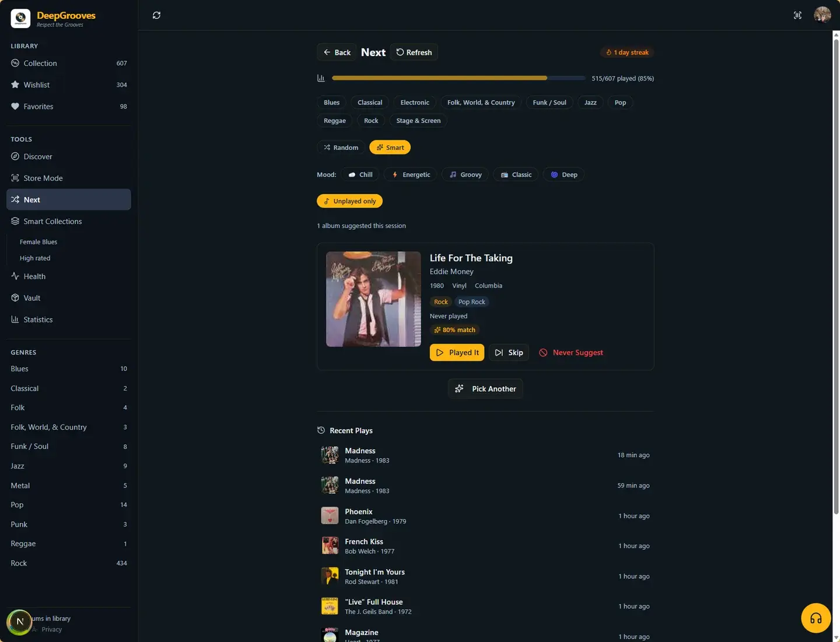Toggle the Unplayed only filter
Screen dimensions: 840x642
coord(350,201)
